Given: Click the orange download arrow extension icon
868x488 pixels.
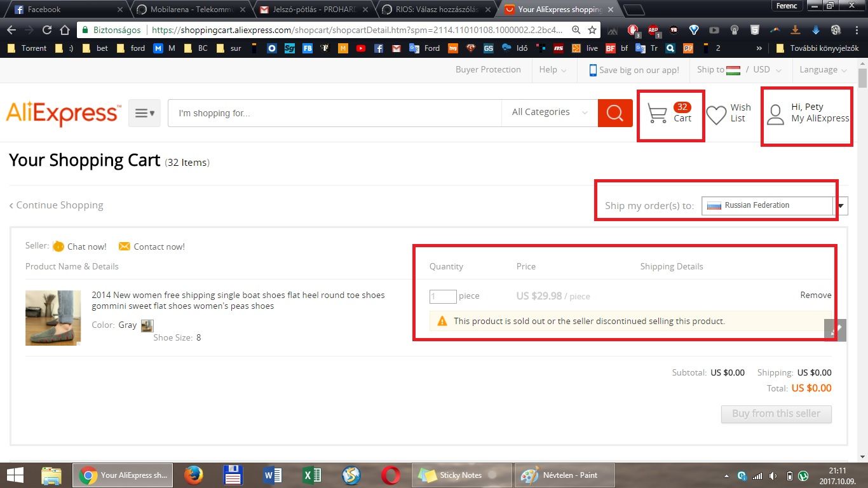Looking at the screenshot, I should tap(795, 30).
